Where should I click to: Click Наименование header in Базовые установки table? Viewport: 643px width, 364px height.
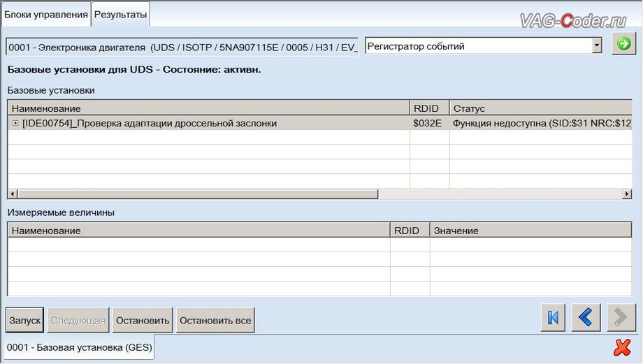point(208,108)
